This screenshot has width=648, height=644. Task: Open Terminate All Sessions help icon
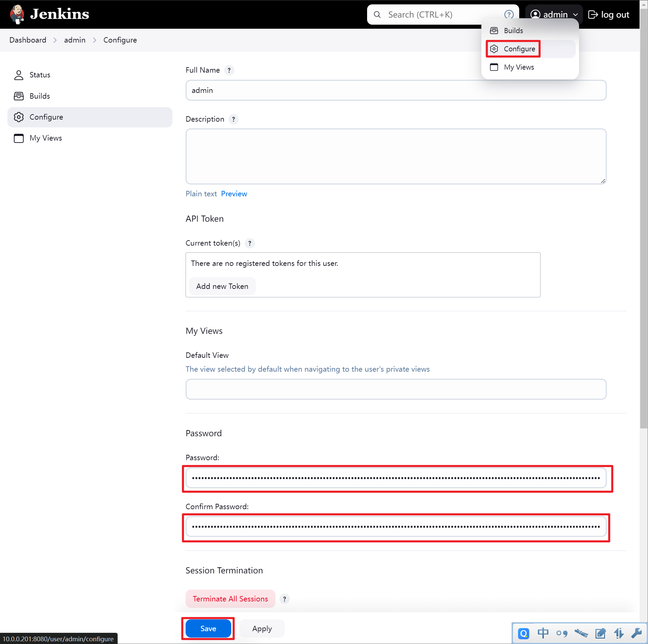[x=284, y=599]
